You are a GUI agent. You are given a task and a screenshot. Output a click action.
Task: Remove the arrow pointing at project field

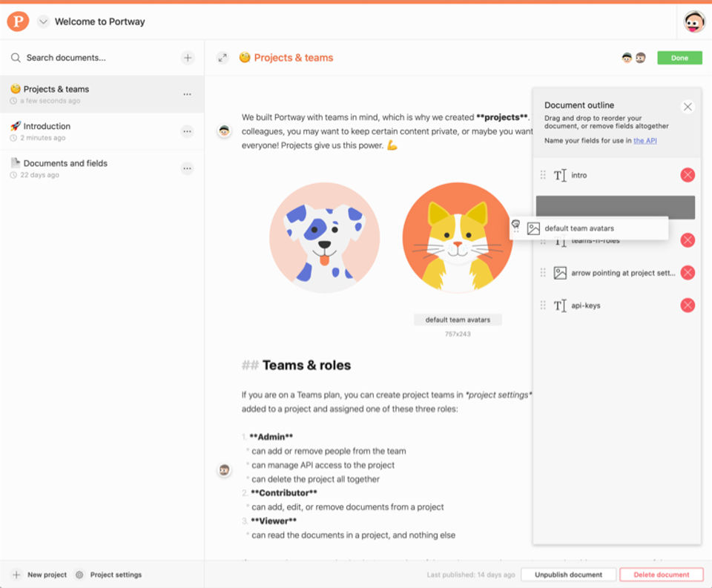(x=688, y=272)
